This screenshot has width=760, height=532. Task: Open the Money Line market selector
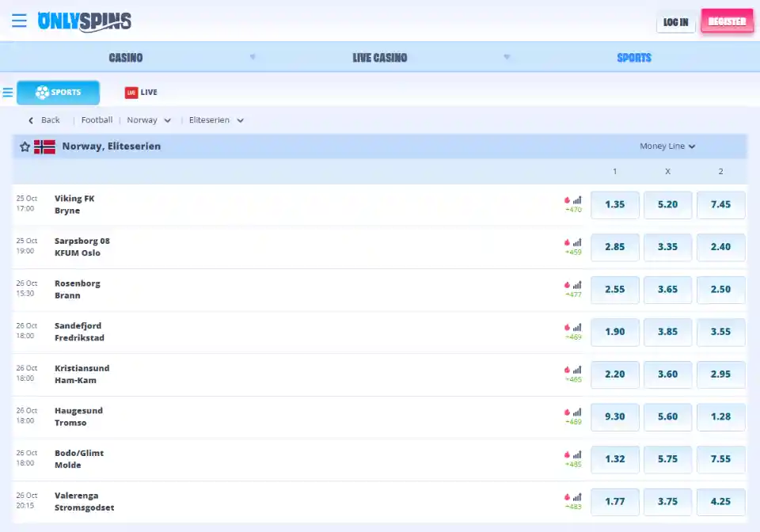tap(667, 146)
